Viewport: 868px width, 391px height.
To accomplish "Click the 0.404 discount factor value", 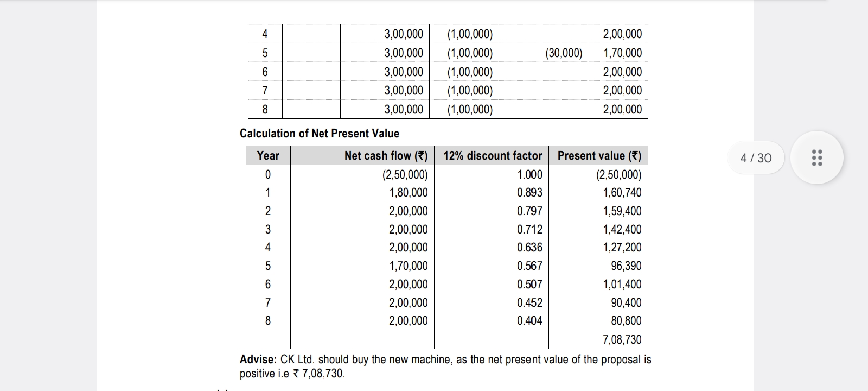I will (x=529, y=321).
